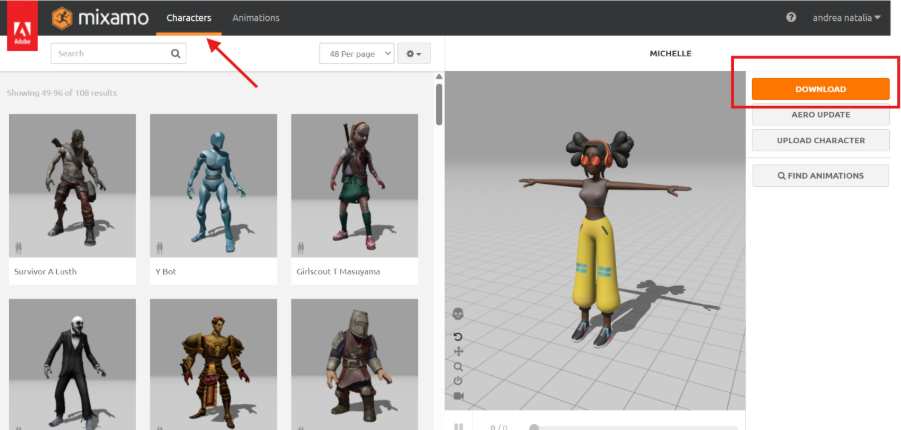
Task: Switch to the Animations tab
Action: click(x=256, y=18)
